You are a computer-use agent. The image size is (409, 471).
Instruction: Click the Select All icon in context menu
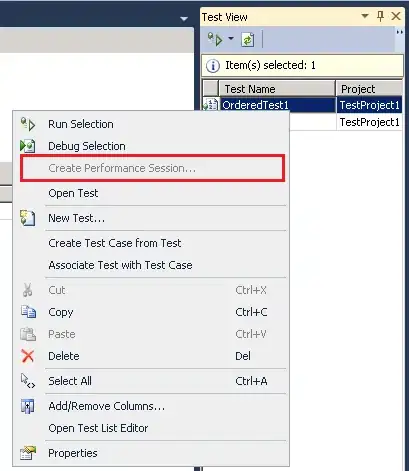(x=28, y=381)
